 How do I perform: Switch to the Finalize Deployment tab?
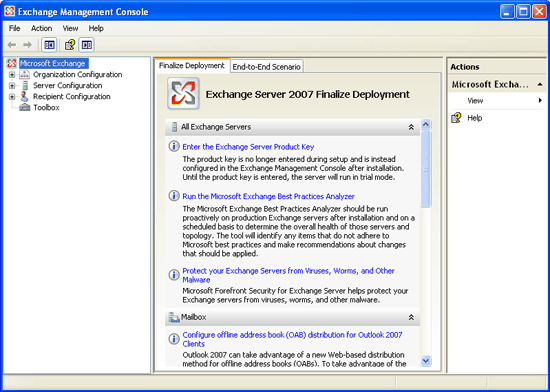pos(192,66)
